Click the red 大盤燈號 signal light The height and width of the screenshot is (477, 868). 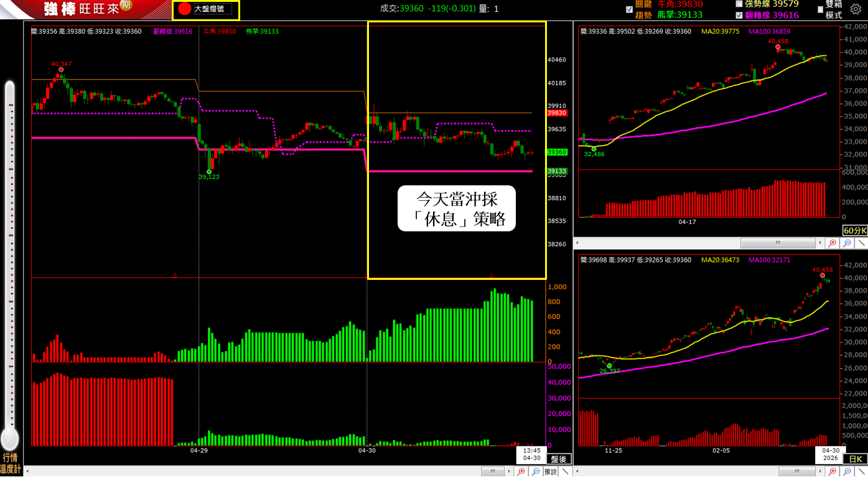(185, 9)
